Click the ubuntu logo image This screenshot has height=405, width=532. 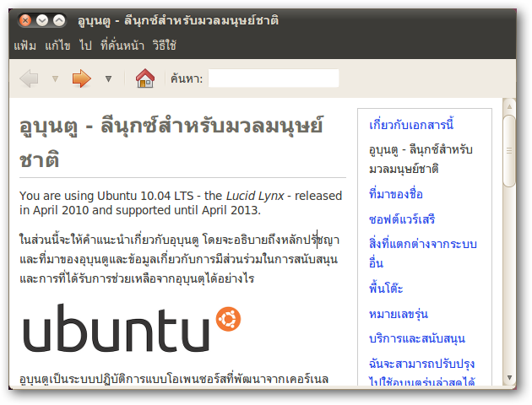tap(132, 327)
